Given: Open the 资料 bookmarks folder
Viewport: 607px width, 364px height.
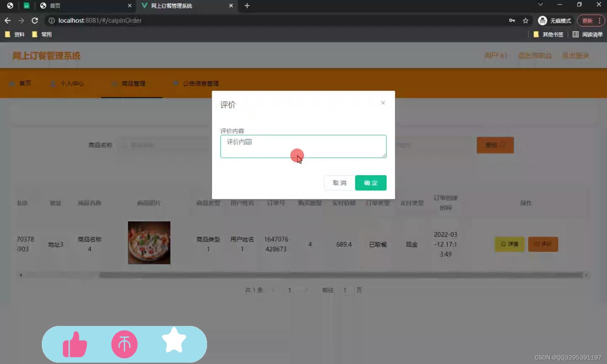Looking at the screenshot, I should [15, 34].
